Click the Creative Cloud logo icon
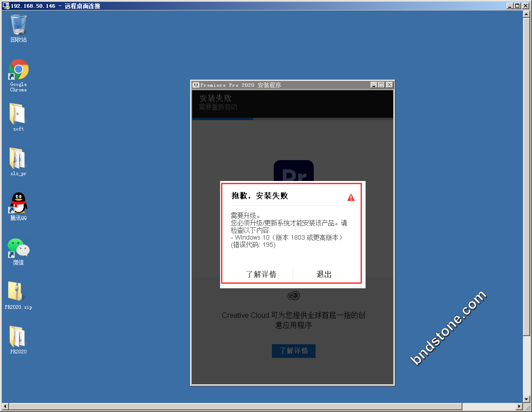The height and width of the screenshot is (412, 532). [294, 296]
